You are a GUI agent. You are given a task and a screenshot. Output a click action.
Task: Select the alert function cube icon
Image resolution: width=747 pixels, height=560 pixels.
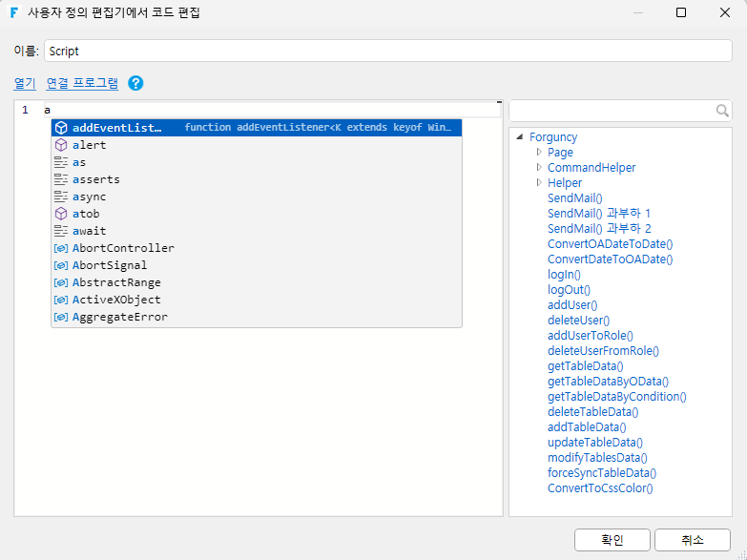(x=61, y=145)
